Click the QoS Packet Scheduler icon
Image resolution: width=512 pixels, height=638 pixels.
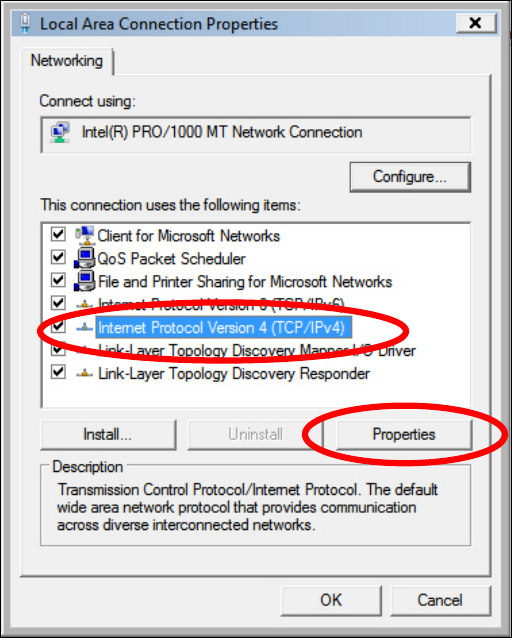[85, 259]
